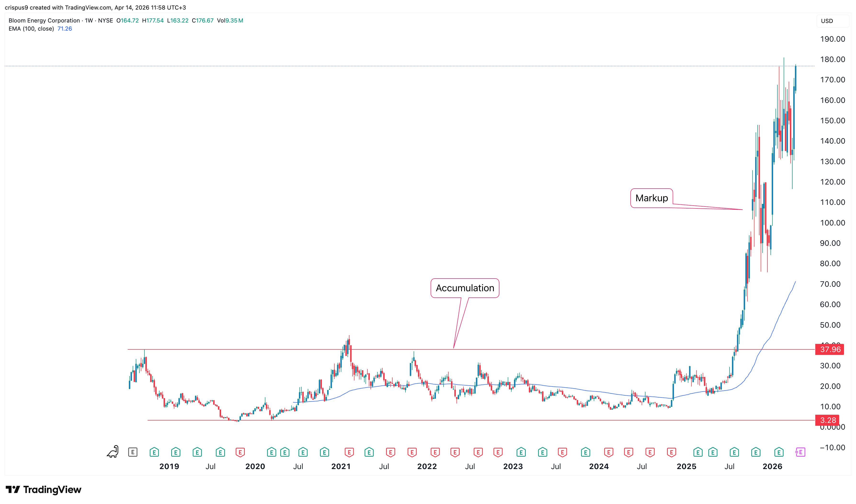The height and width of the screenshot is (504, 856).
Task: Click the grey E earnings marker
Action: [x=133, y=452]
